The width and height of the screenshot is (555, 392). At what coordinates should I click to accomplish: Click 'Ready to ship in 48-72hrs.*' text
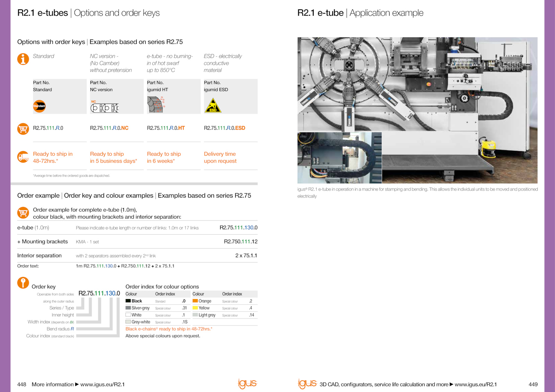(x=53, y=157)
